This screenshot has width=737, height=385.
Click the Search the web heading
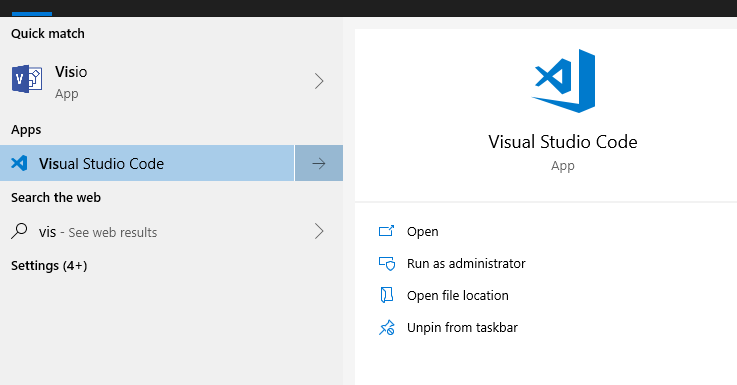(x=56, y=197)
